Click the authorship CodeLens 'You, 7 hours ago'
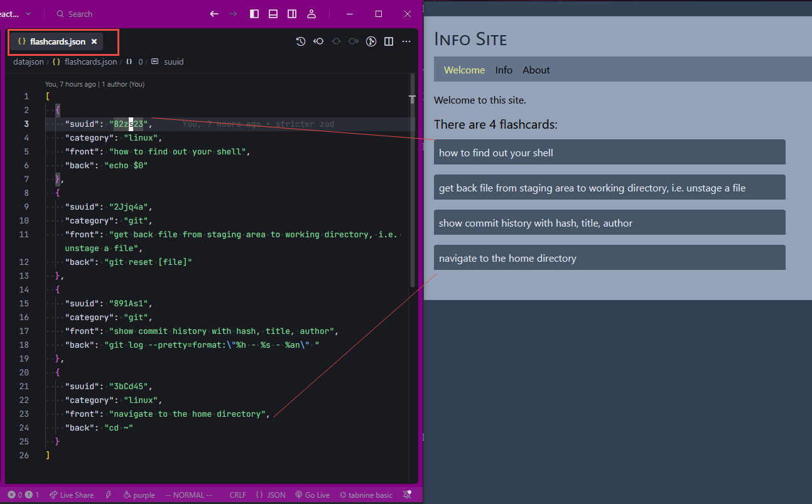The height and width of the screenshot is (504, 812). [95, 84]
